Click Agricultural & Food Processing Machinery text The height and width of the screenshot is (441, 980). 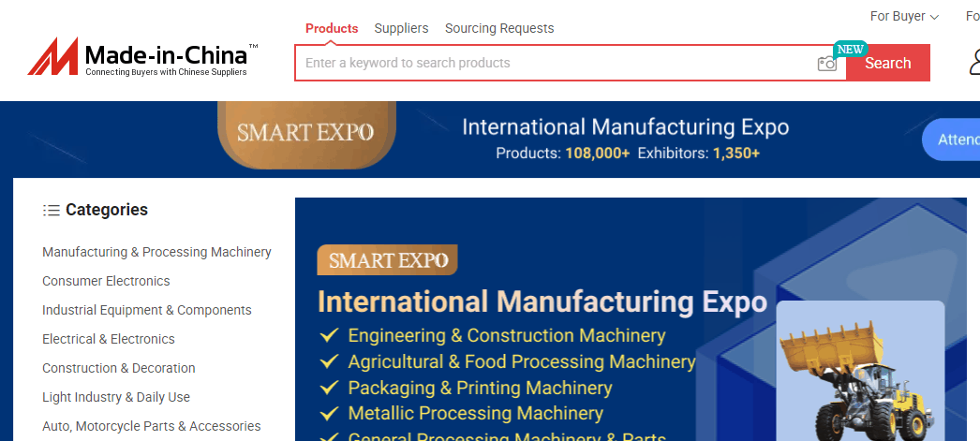coord(522,361)
